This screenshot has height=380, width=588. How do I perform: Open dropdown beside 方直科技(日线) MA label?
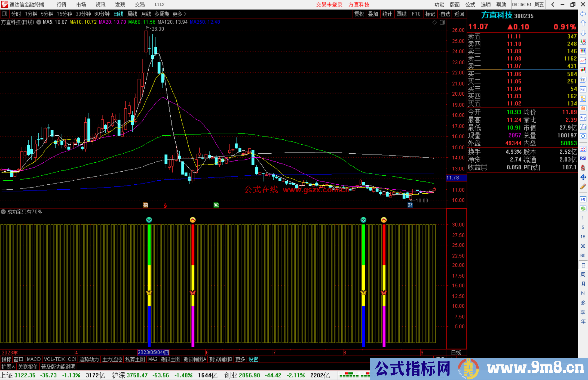click(x=39, y=22)
